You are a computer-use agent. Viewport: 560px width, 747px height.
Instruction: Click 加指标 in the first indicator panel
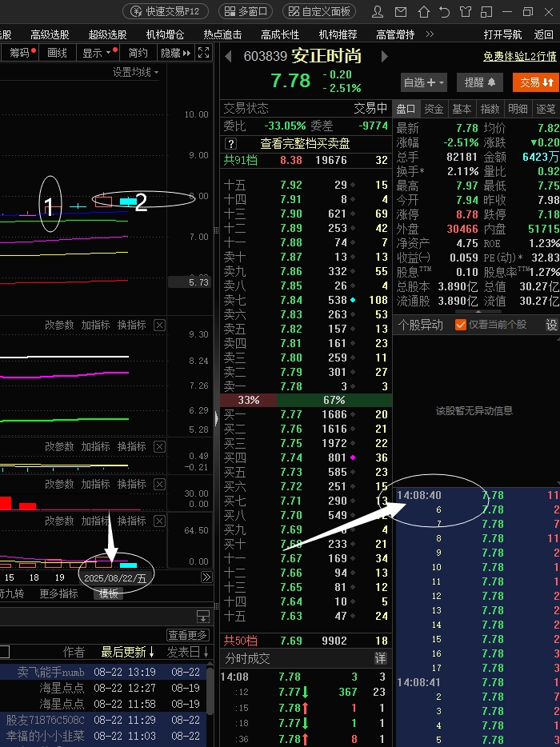(x=96, y=325)
